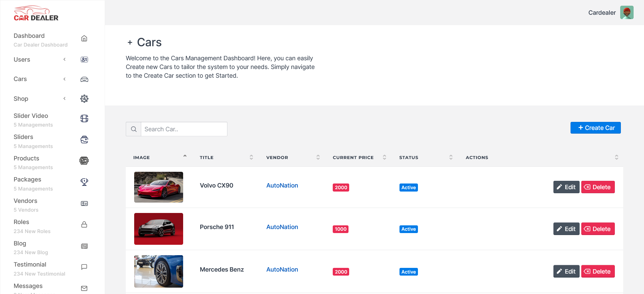Open the Cardealer profile avatar
The image size is (644, 294).
(627, 13)
